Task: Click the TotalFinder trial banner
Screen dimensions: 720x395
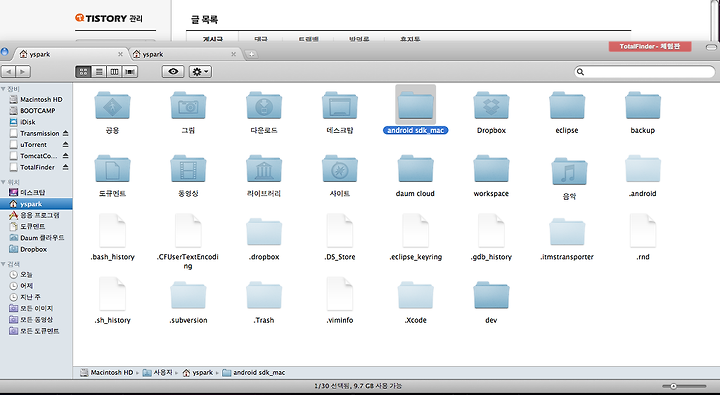Action: pyautogui.click(x=650, y=46)
